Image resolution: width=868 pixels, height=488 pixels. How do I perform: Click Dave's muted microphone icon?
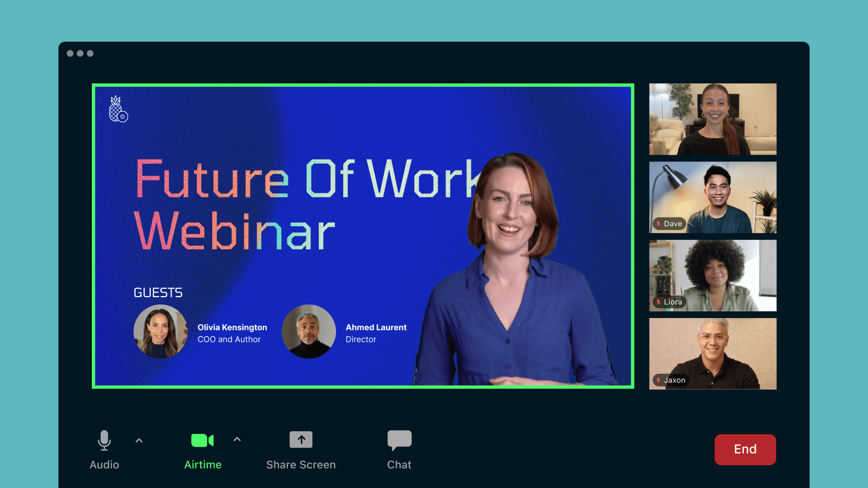[x=658, y=224]
